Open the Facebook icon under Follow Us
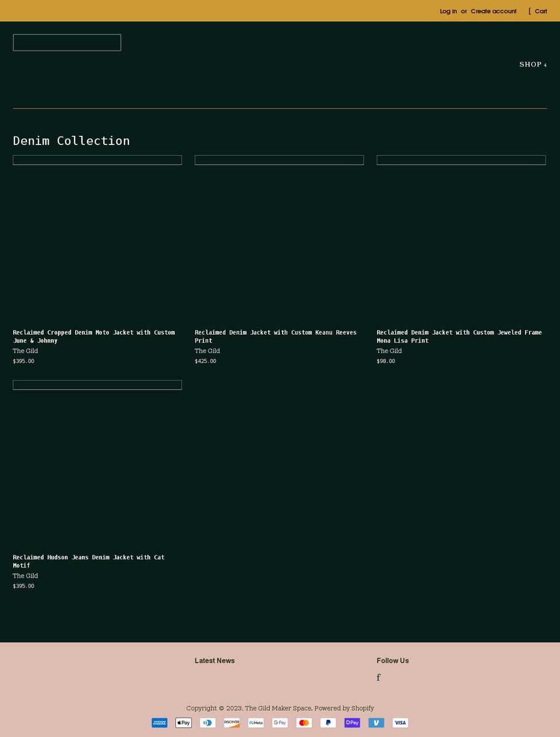The image size is (560, 737). click(x=378, y=677)
